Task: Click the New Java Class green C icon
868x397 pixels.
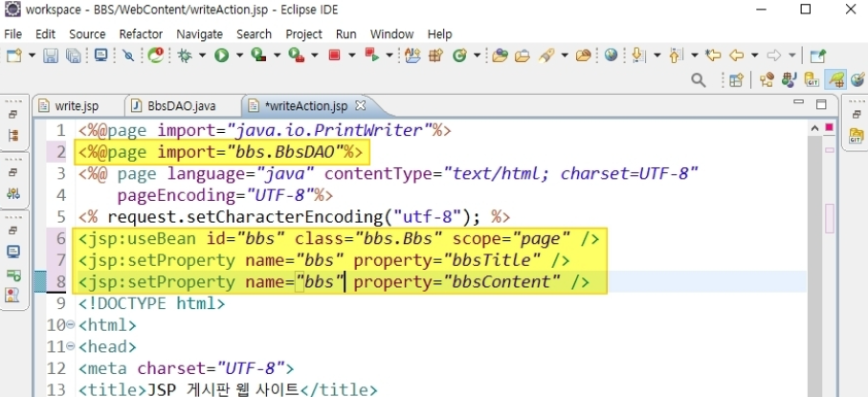Action: tap(459, 55)
